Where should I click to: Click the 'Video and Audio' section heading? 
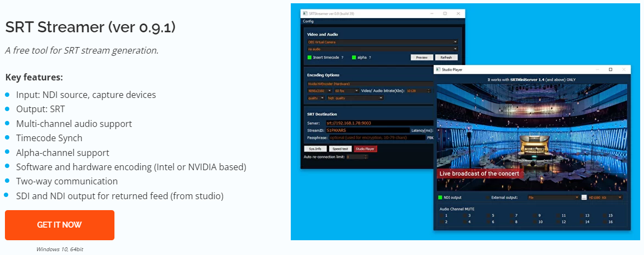(323, 34)
